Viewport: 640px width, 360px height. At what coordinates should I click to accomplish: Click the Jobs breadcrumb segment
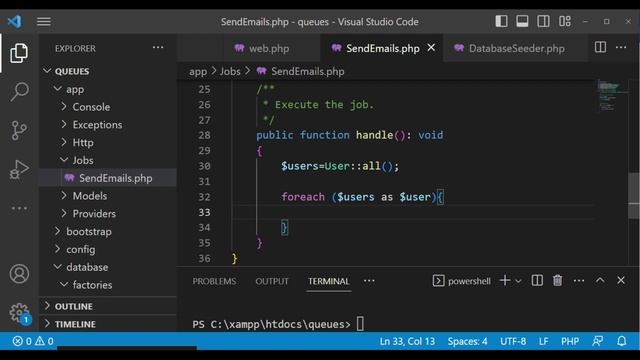(x=230, y=71)
